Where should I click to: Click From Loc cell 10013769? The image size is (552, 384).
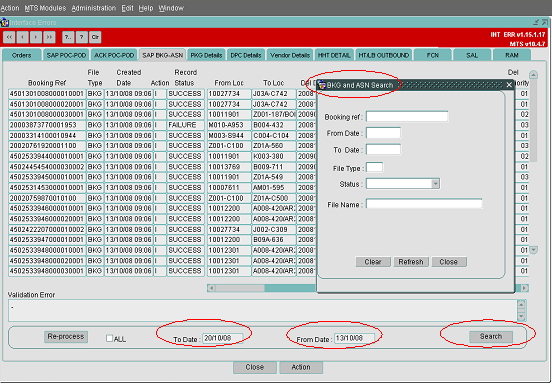tap(229, 167)
